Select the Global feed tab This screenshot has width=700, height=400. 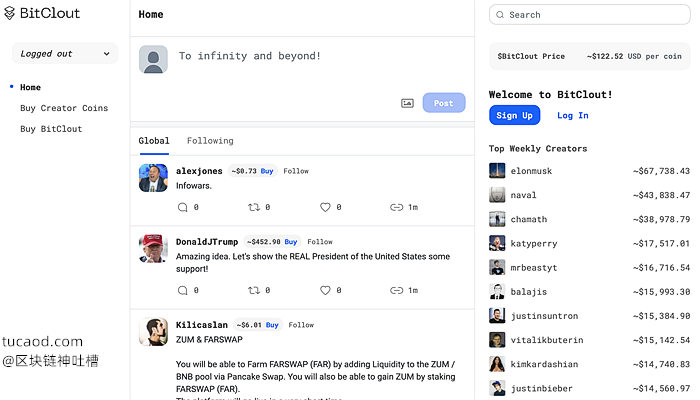click(154, 141)
